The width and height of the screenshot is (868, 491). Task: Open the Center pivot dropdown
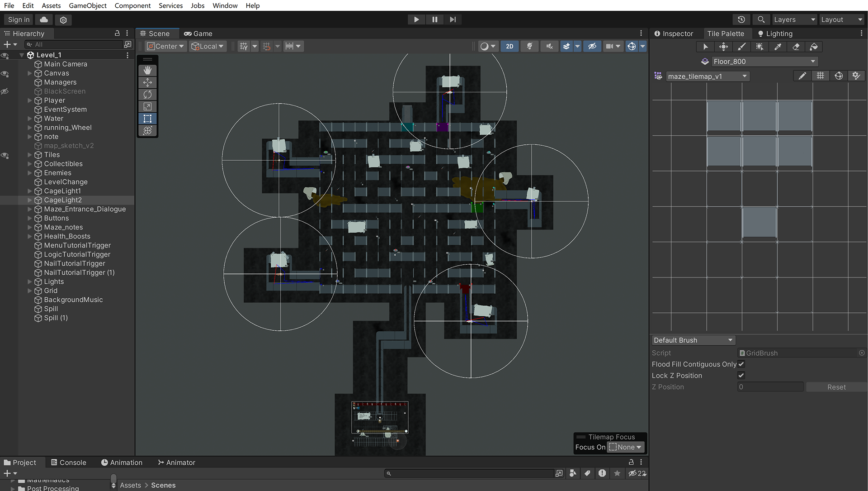[x=165, y=46]
